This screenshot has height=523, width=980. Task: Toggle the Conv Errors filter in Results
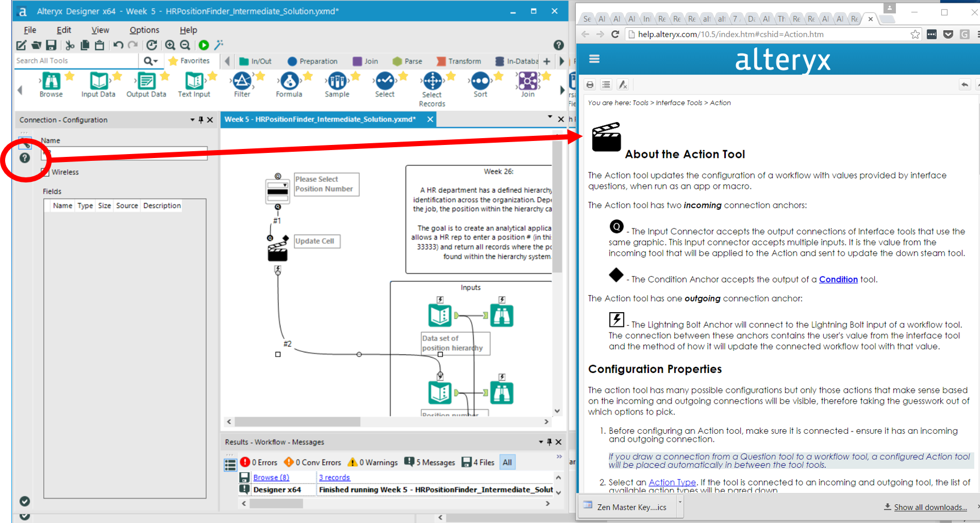pyautogui.click(x=312, y=462)
